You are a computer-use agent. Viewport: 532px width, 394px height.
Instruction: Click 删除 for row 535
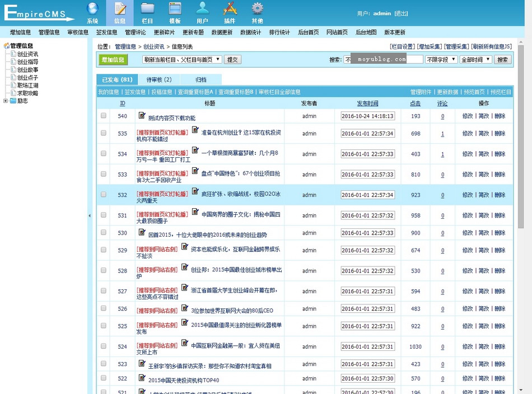click(x=500, y=133)
